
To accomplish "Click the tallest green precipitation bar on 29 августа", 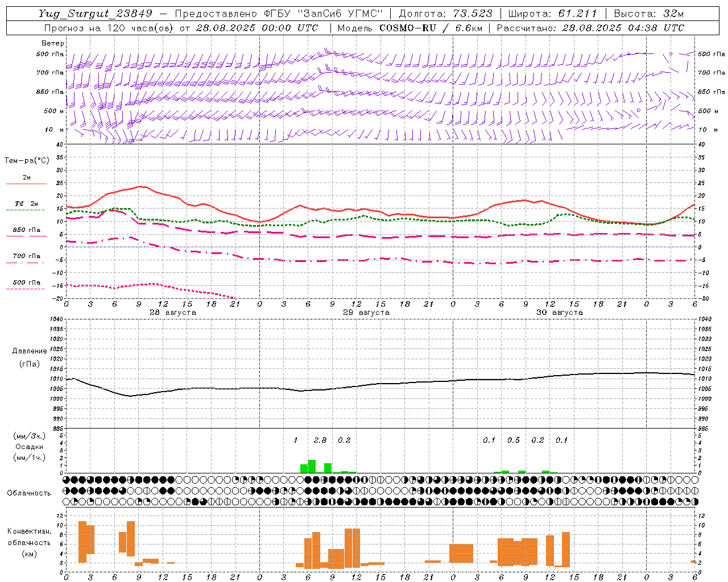I will pyautogui.click(x=312, y=467).
